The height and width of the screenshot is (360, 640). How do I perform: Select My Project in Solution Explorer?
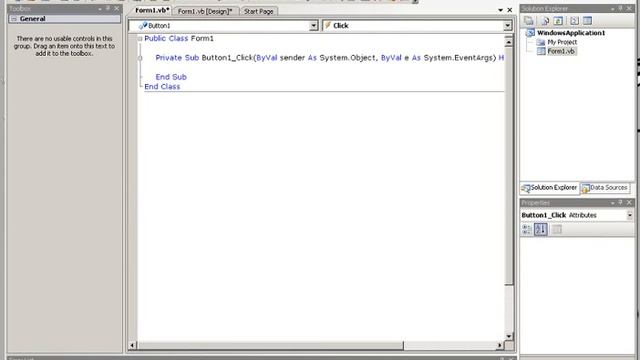(x=562, y=42)
